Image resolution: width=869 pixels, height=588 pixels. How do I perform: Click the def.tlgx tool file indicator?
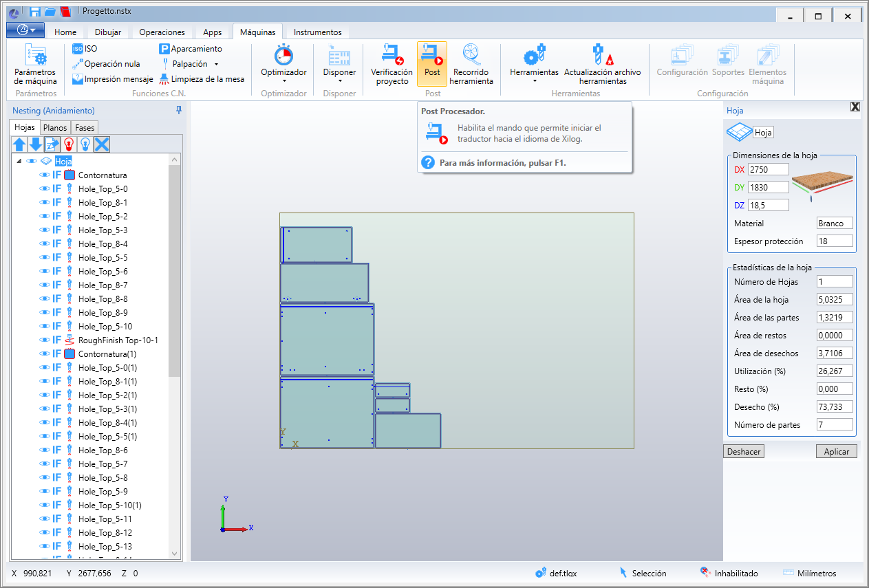coord(557,573)
